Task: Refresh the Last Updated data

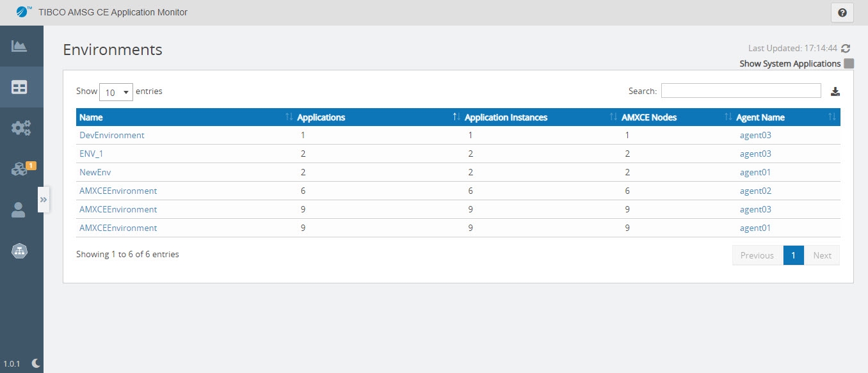Action: (x=846, y=48)
